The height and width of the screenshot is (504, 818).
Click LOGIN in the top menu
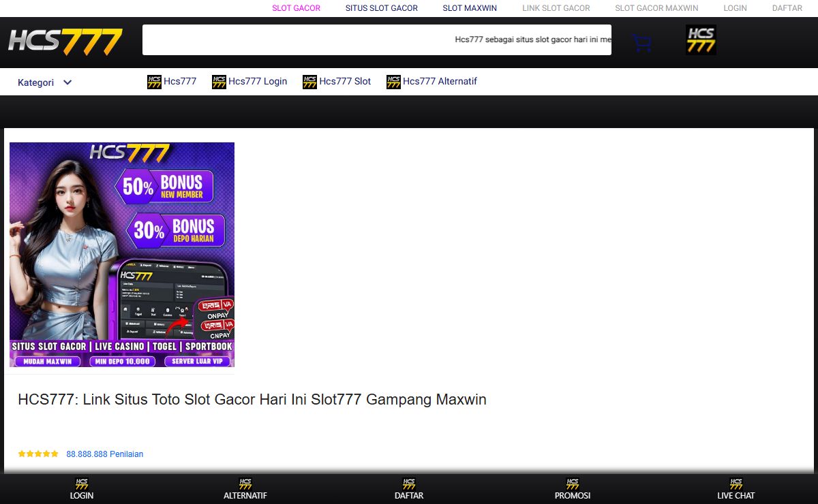pos(735,8)
